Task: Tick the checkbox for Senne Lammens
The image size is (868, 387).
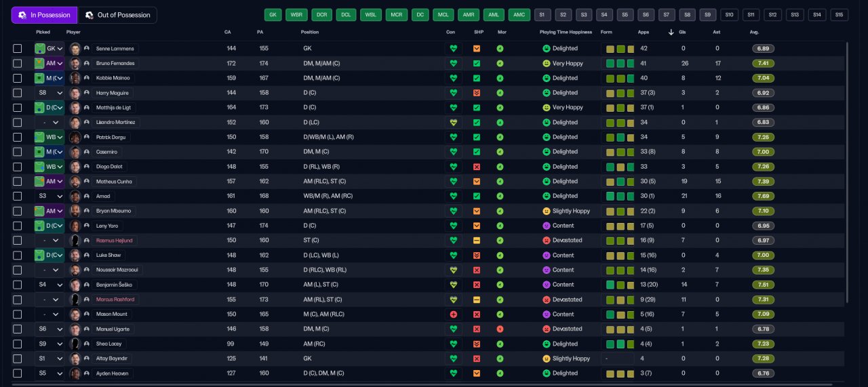Action: point(17,49)
